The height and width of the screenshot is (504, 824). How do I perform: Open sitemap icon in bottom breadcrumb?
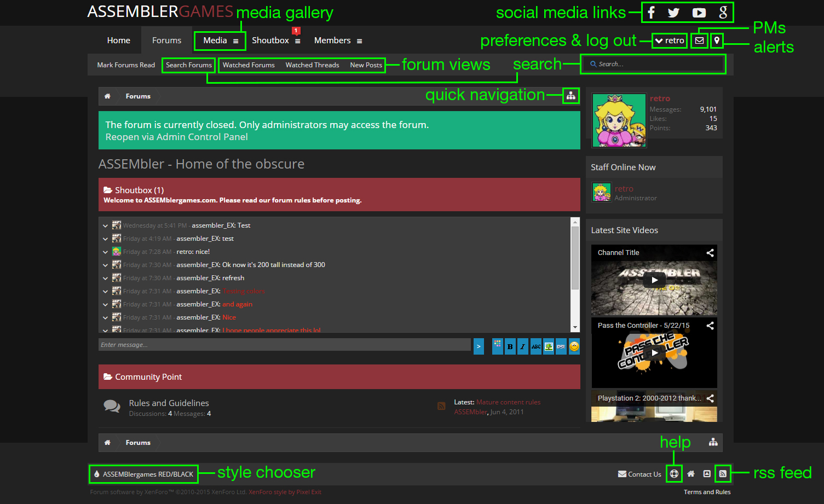(713, 442)
